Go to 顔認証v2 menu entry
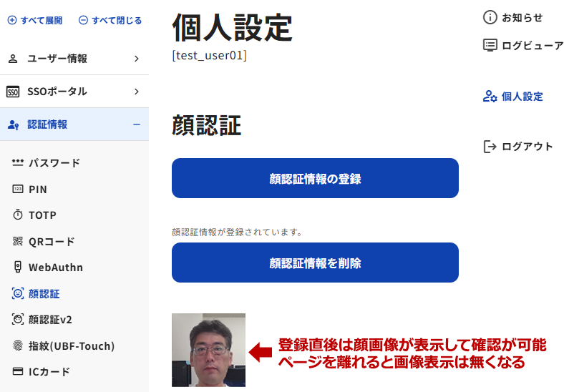This screenshot has width=564, height=392. [50, 320]
